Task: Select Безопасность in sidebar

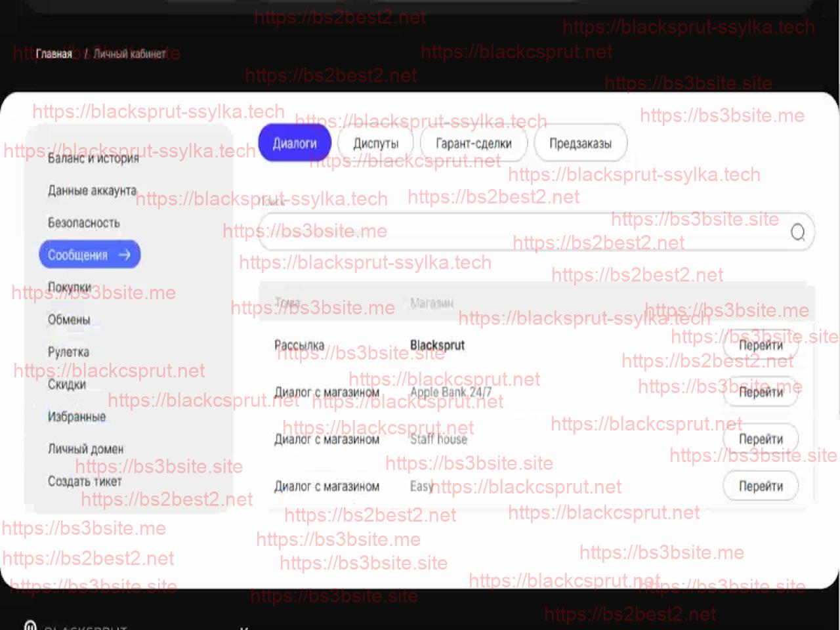Action: tap(83, 222)
